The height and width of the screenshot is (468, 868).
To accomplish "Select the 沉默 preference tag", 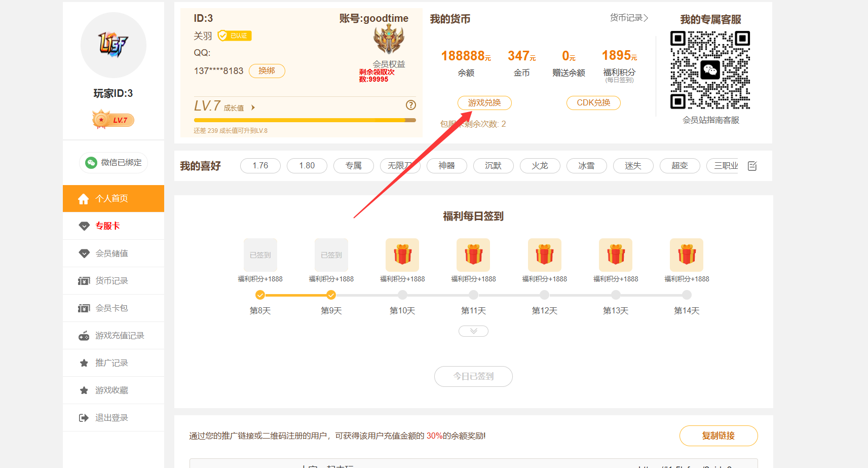I will [x=494, y=166].
